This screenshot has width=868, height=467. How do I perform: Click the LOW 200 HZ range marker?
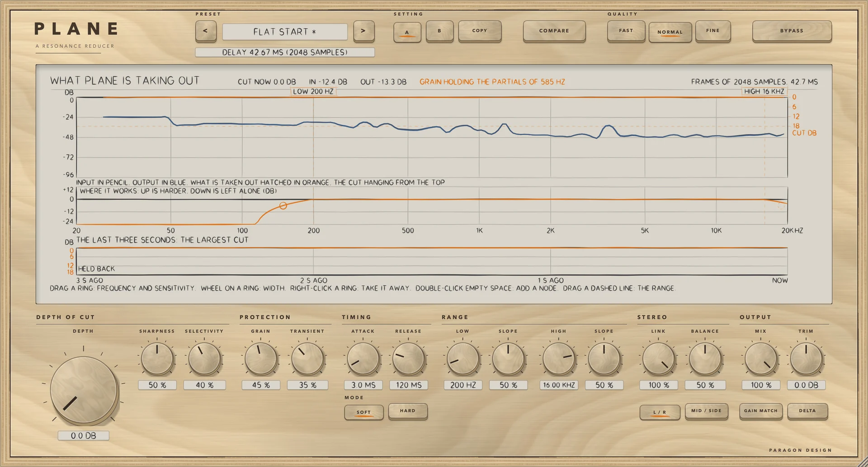point(313,91)
